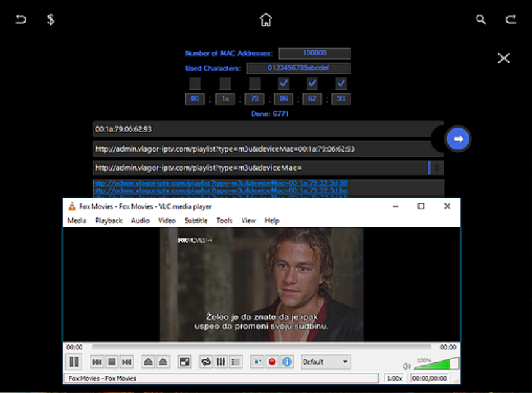Click the 93 octet field

coord(341,98)
